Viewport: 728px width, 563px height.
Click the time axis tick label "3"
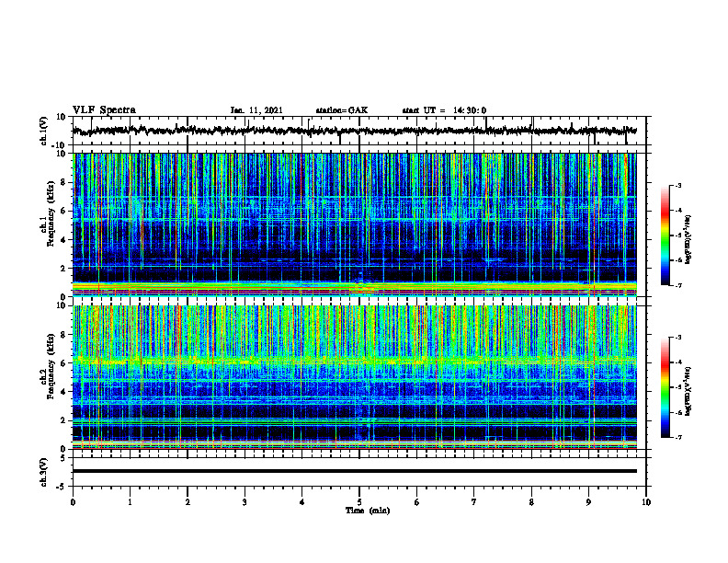coord(245,502)
